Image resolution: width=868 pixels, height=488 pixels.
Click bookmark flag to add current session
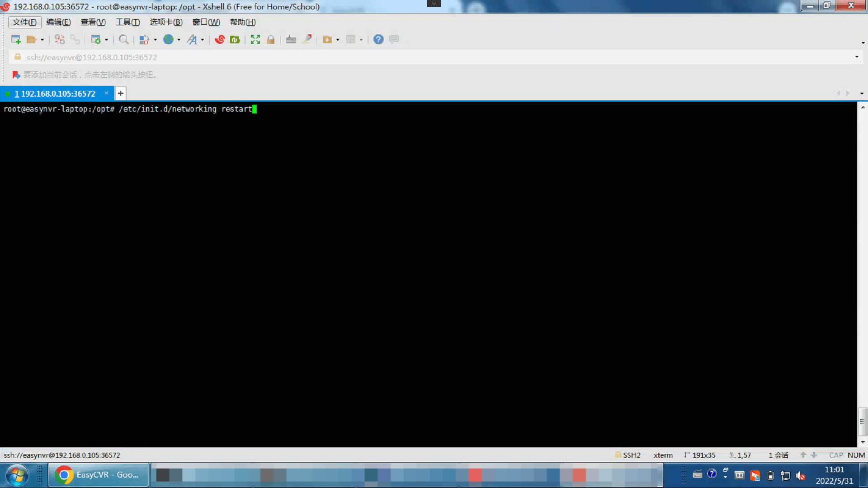pos(16,75)
